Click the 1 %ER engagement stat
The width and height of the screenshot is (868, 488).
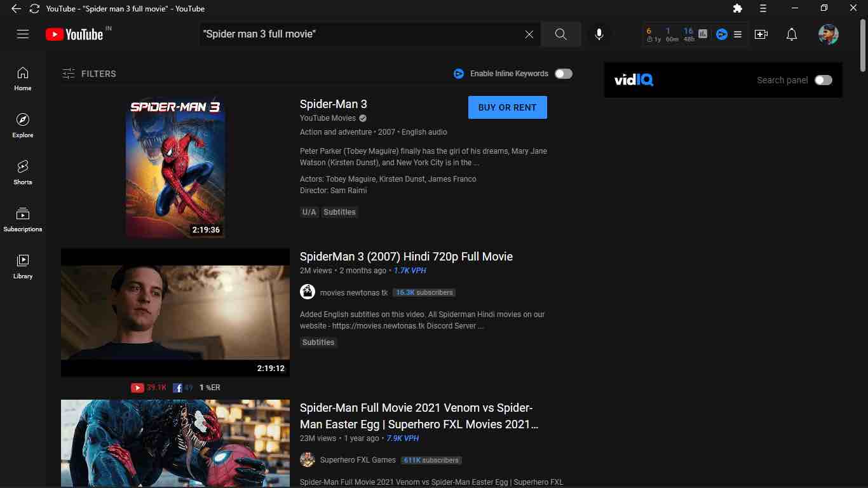pyautogui.click(x=210, y=388)
